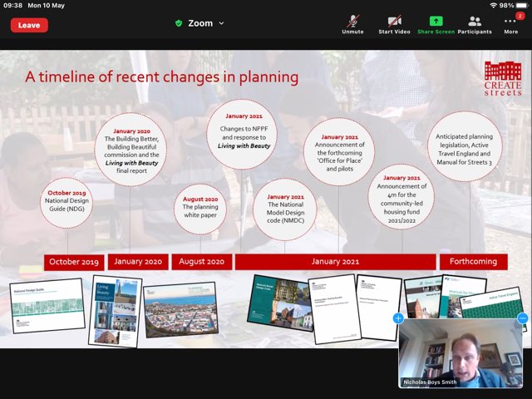This screenshot has width=532, height=399.
Task: Select the Office for Place announcement circle
Action: tap(339, 151)
